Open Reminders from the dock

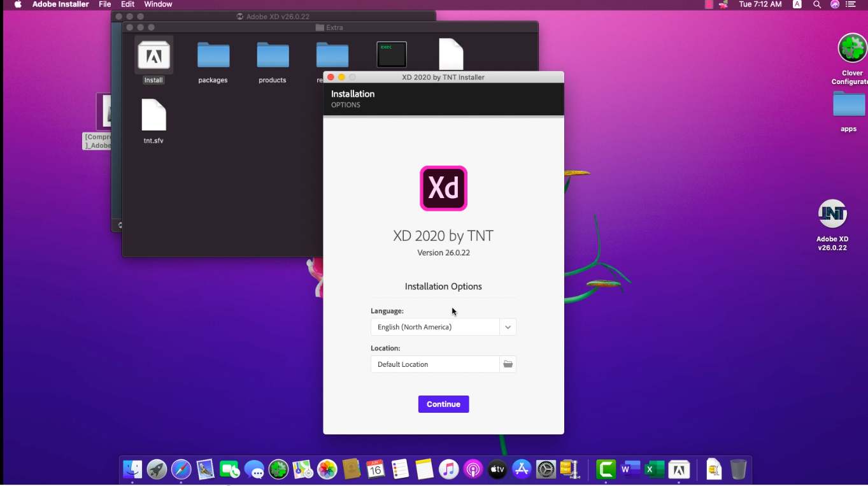400,470
